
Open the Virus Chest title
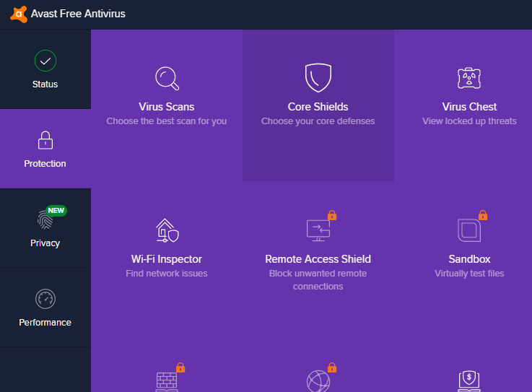[469, 107]
